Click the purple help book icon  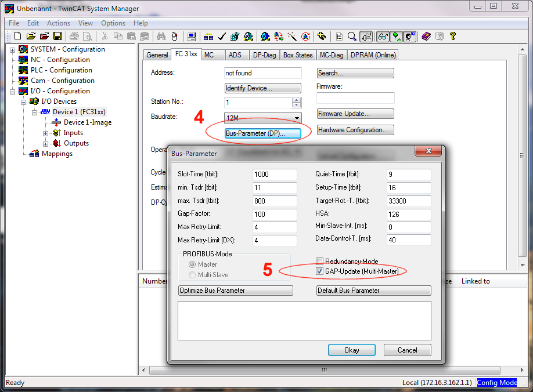pyautogui.click(x=426, y=36)
